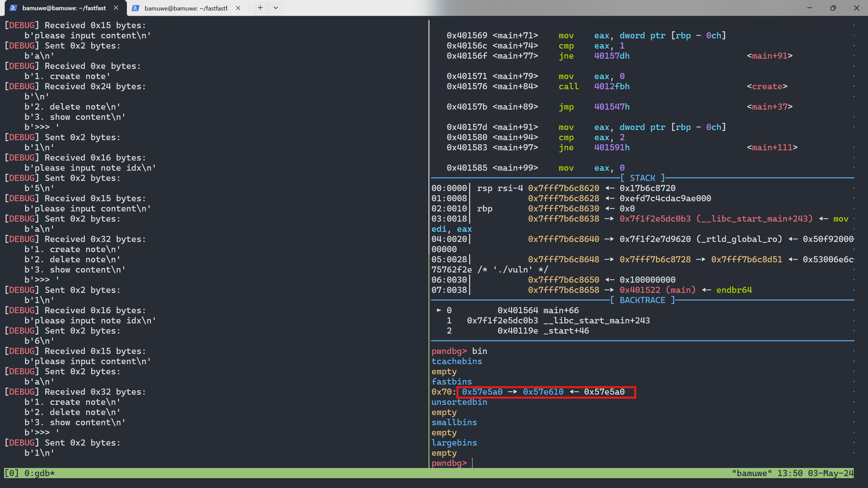The height and width of the screenshot is (488, 868).
Task: Click backtrace frame 0 main+66
Action: pyautogui.click(x=538, y=310)
